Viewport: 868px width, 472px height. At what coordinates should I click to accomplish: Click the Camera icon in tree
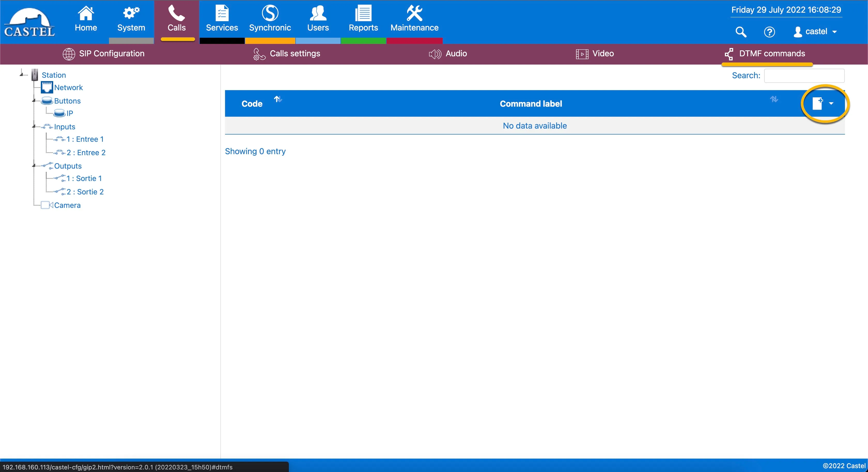point(47,205)
